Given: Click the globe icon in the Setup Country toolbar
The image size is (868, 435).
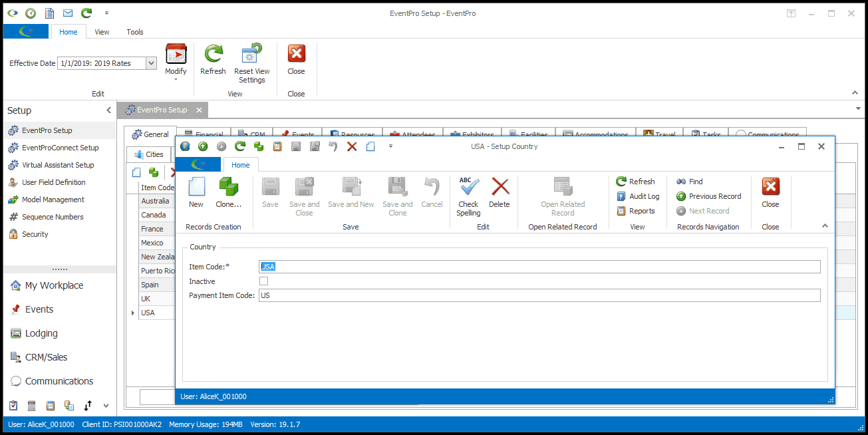Looking at the screenshot, I should (x=185, y=146).
